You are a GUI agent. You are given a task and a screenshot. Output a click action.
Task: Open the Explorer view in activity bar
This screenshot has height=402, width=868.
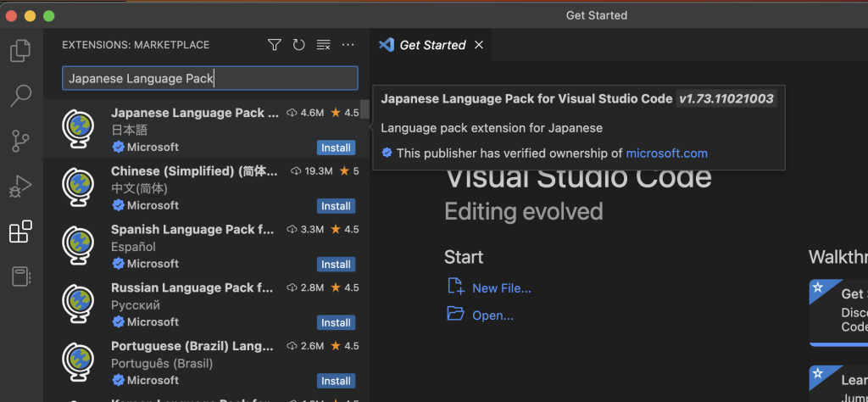20,50
